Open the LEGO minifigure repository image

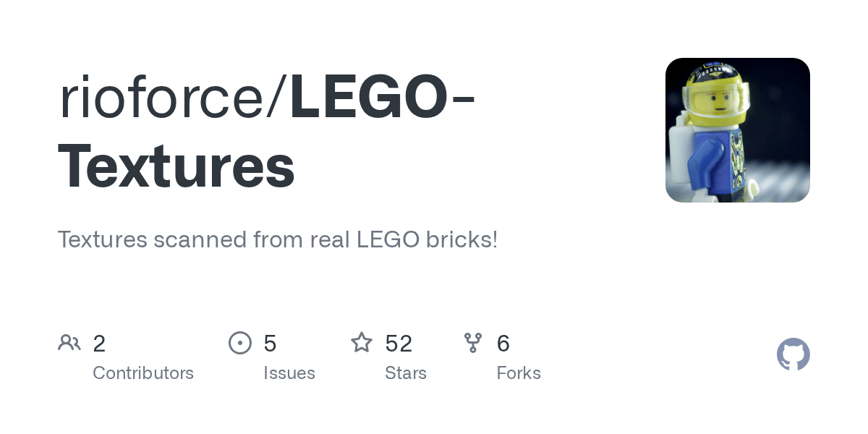pyautogui.click(x=737, y=130)
